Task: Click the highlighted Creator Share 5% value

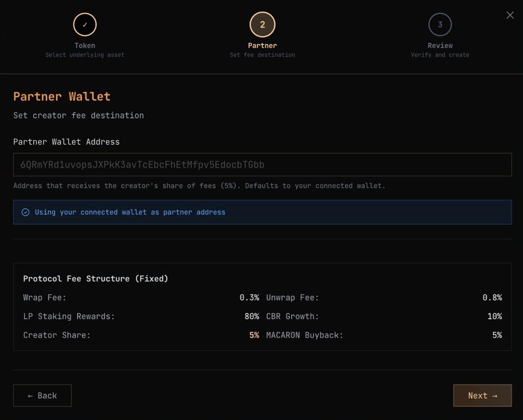Action: 254,335
